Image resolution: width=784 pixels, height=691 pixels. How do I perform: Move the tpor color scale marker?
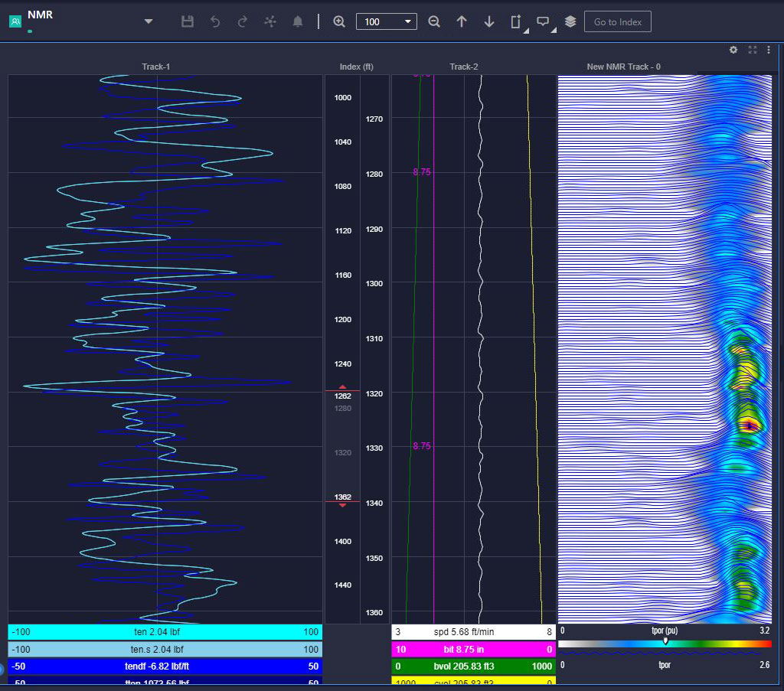(665, 640)
